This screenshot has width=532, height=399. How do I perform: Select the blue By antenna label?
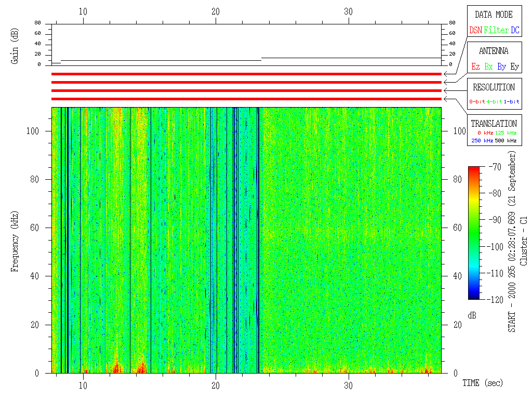point(501,67)
